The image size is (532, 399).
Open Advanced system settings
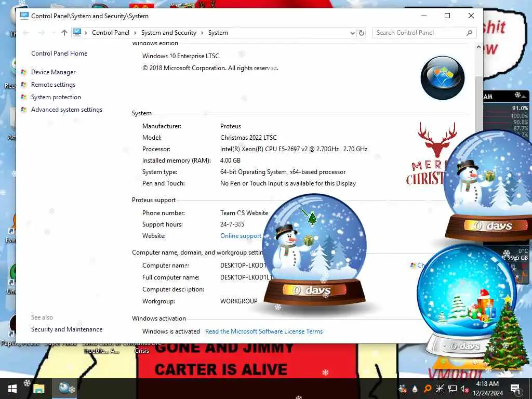click(67, 110)
